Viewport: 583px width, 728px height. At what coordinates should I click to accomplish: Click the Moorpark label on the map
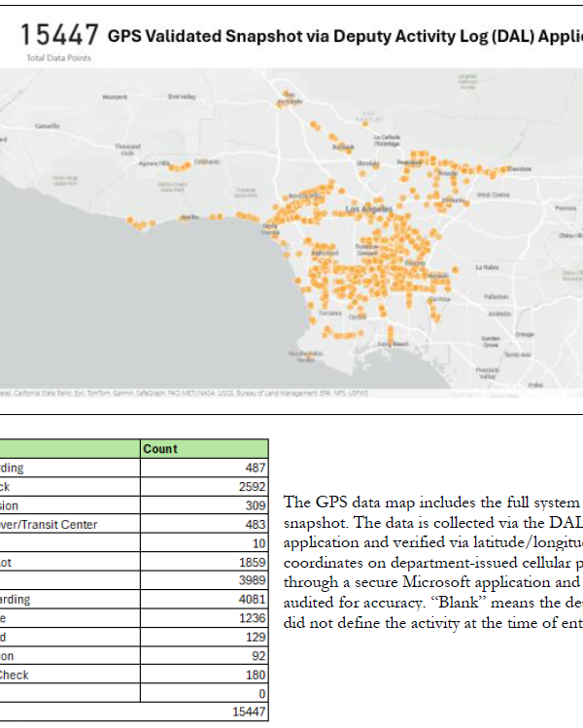click(114, 96)
